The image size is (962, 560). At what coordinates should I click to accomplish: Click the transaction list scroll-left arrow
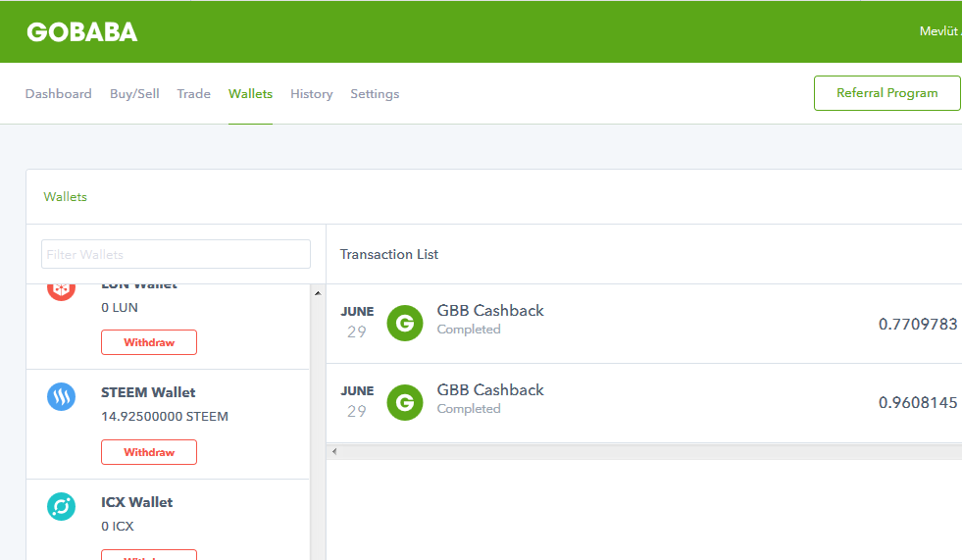click(334, 451)
